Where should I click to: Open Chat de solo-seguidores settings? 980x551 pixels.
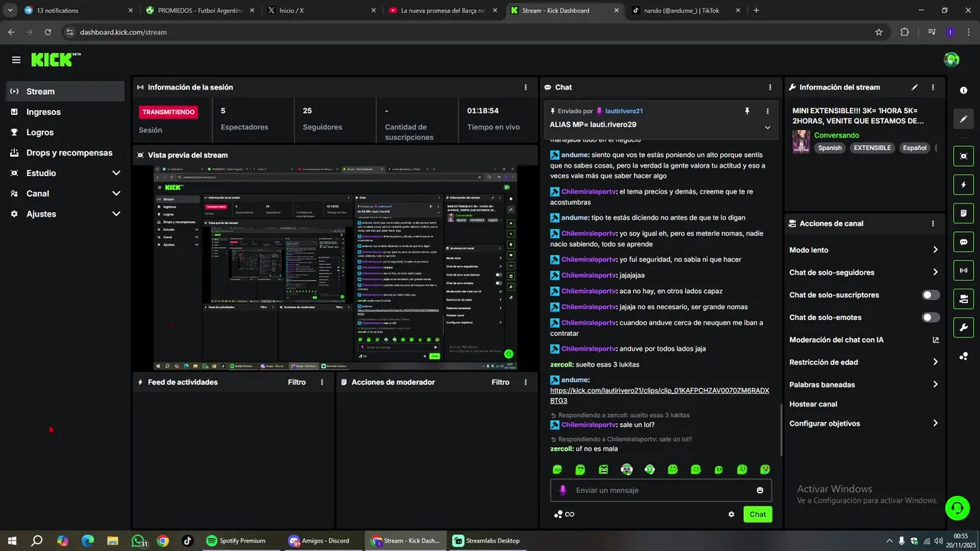pos(864,272)
